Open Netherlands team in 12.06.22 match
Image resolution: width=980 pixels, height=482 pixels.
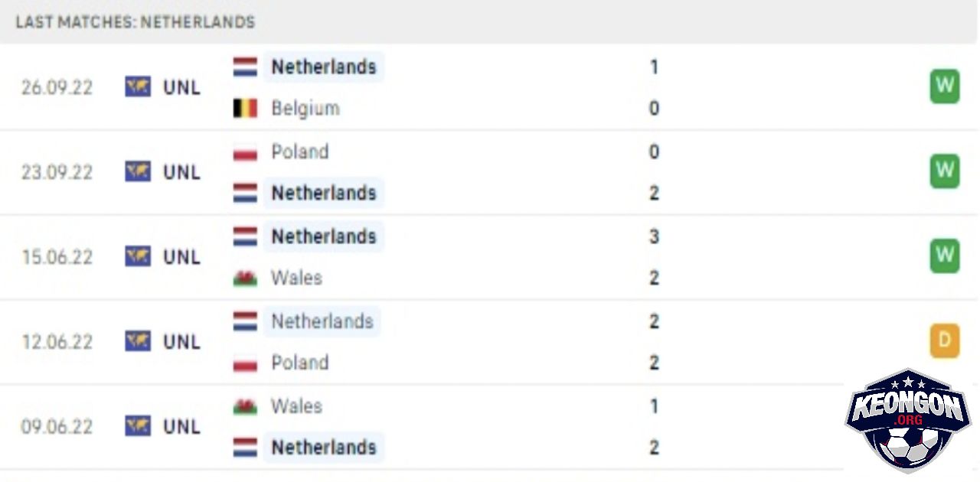(322, 321)
